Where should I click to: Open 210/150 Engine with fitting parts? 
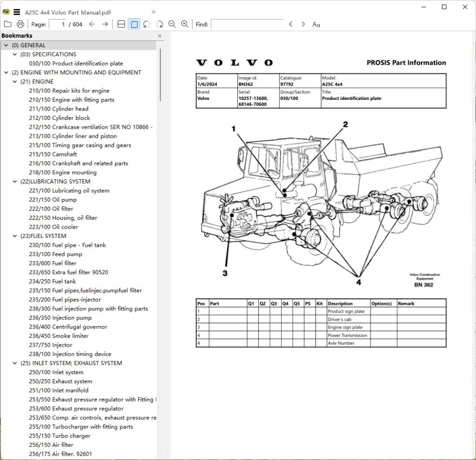coord(72,99)
